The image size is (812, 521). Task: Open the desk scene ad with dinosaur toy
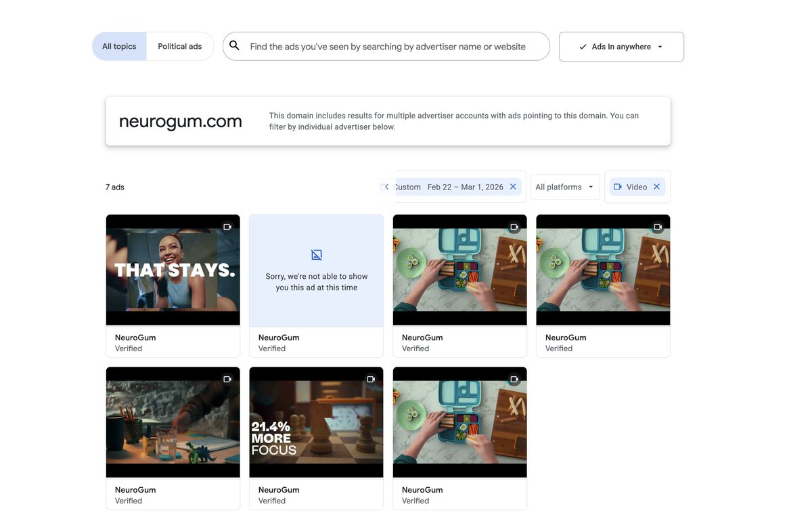(x=173, y=423)
